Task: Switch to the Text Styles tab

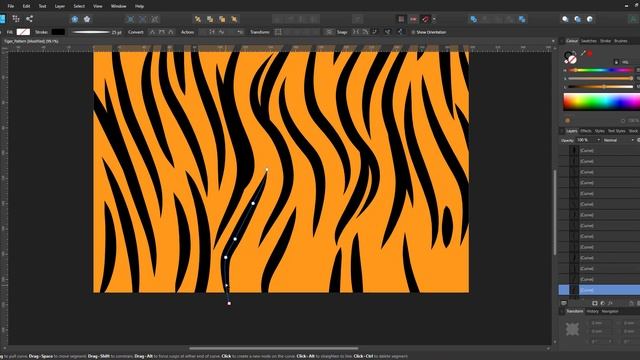Action: point(617,131)
